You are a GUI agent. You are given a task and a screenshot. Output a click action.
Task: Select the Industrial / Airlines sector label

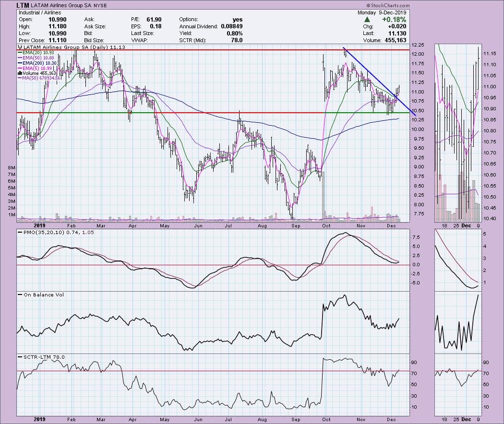[x=40, y=12]
